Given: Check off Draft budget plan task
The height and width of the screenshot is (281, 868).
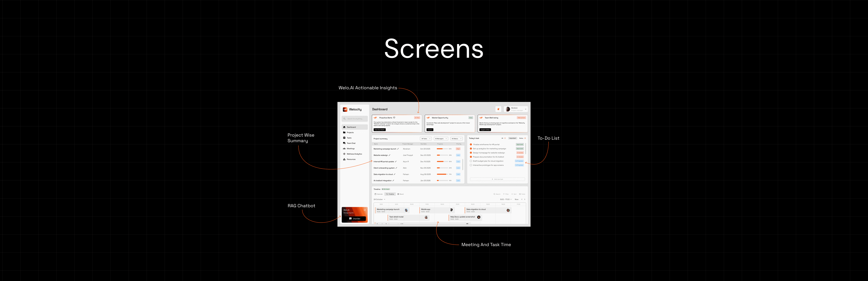Looking at the screenshot, I should point(471,161).
